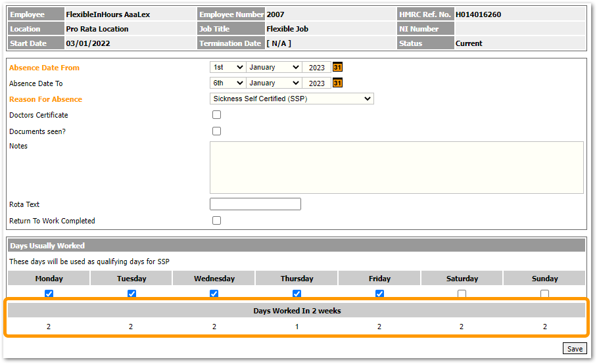Uncheck the Friday working day checkbox
Image resolution: width=597 pixels, height=364 pixels.
(x=379, y=294)
